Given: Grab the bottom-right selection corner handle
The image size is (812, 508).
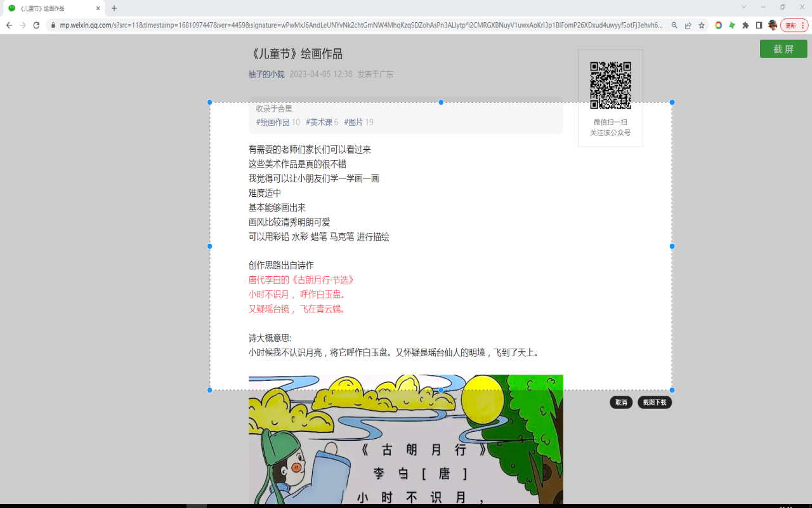Looking at the screenshot, I should point(672,390).
